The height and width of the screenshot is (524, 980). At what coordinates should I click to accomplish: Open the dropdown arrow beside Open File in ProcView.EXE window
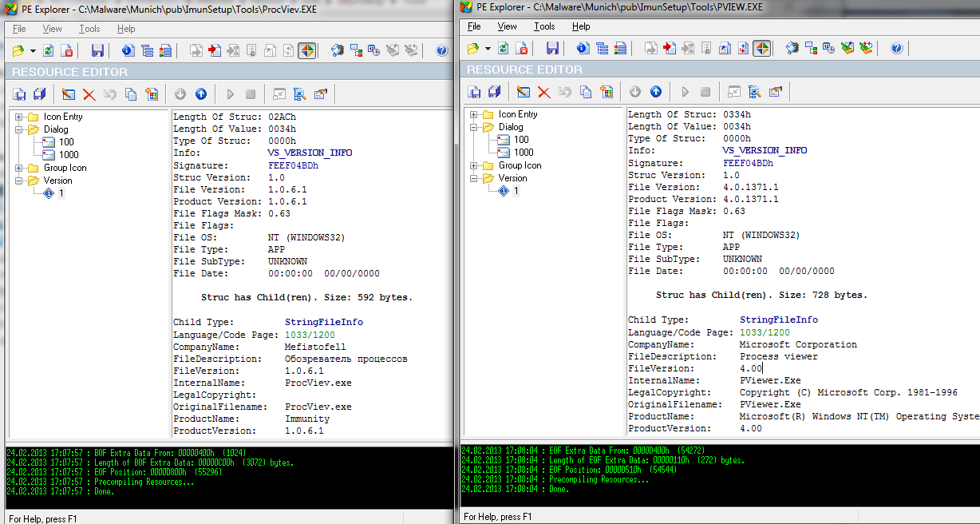coord(34,50)
